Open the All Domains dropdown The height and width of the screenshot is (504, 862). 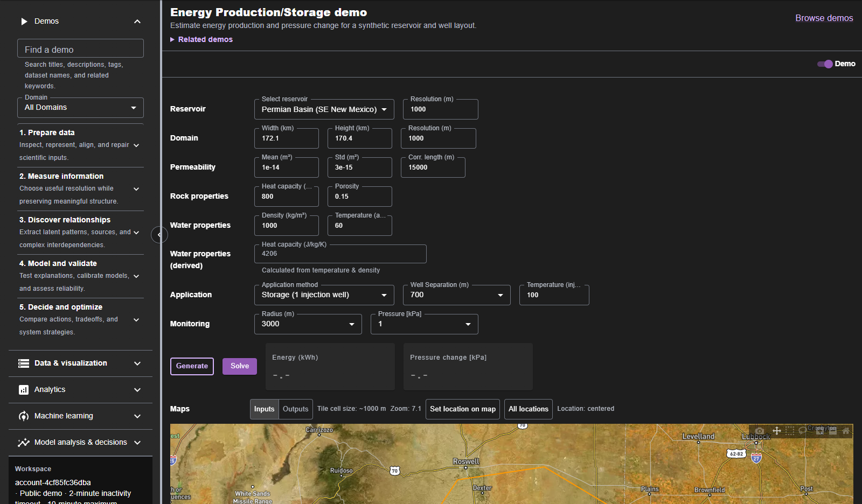(x=80, y=108)
